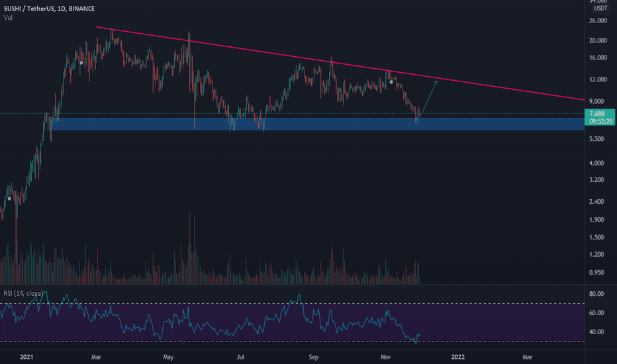Click the 26.000 price axis label
The height and width of the screenshot is (364, 617).
pyautogui.click(x=598, y=21)
